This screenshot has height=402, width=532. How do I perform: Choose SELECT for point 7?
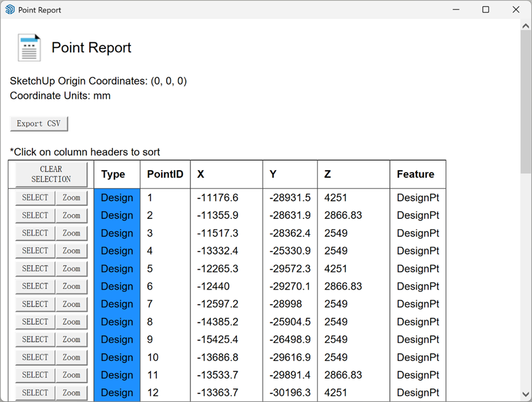point(35,304)
